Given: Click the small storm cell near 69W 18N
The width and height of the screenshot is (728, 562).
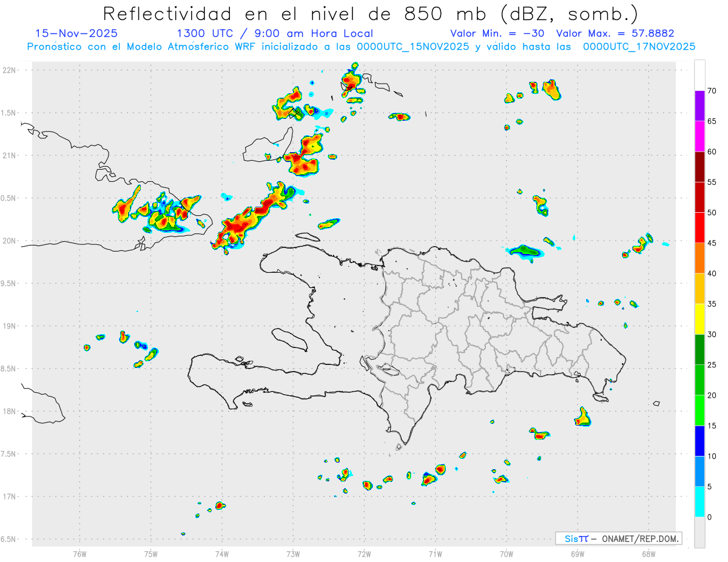Looking at the screenshot, I should (x=583, y=417).
